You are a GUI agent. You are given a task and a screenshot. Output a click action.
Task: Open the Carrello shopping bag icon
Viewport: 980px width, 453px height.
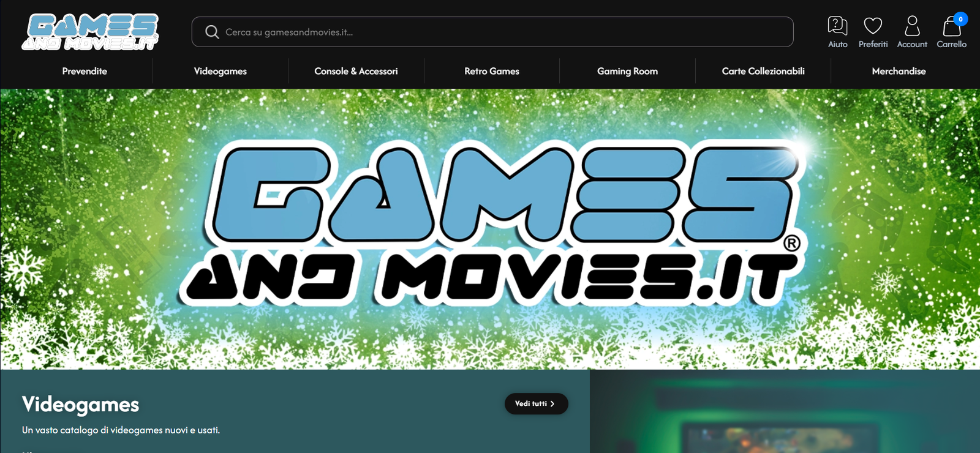pos(951,27)
